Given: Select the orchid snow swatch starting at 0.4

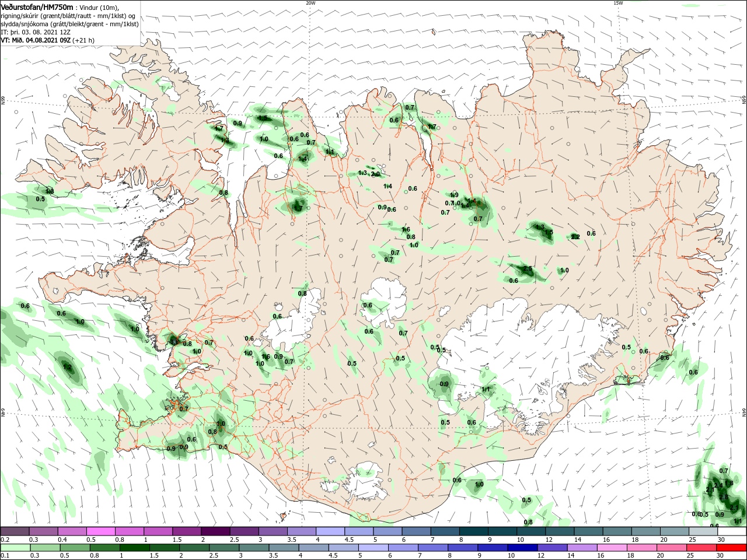Looking at the screenshot, I should point(72,531).
